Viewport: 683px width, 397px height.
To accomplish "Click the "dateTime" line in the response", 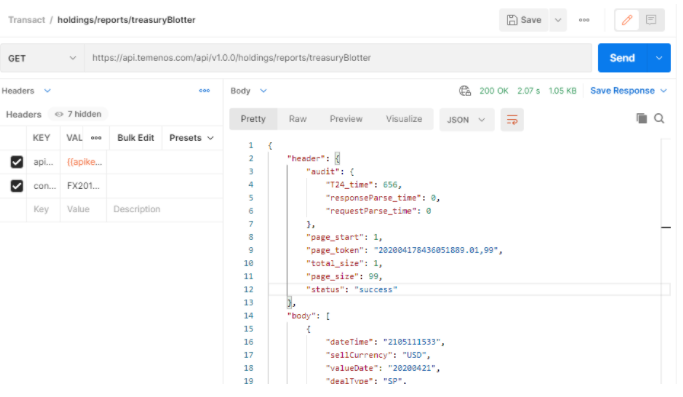I will tap(385, 342).
